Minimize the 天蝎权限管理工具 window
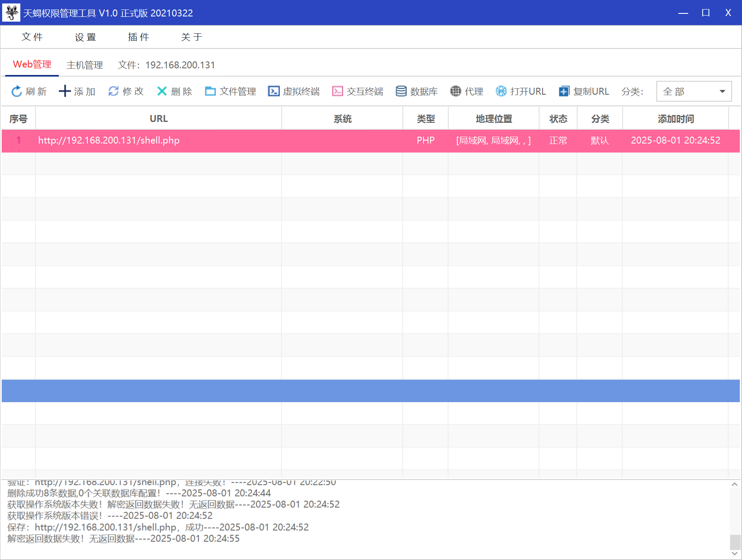 click(x=683, y=13)
